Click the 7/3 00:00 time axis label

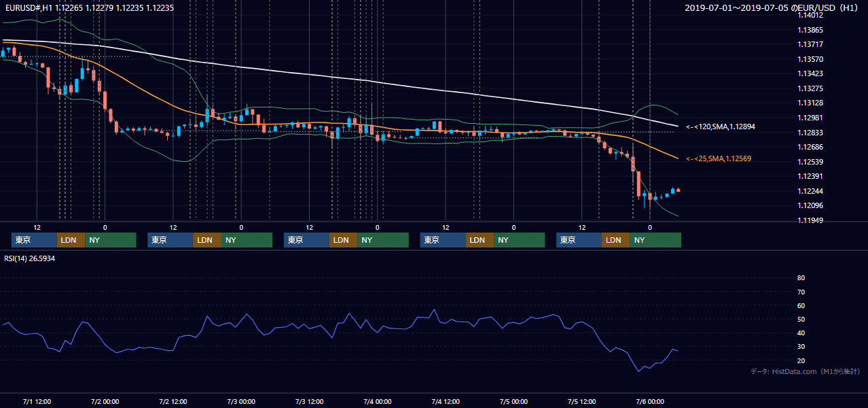(x=241, y=401)
